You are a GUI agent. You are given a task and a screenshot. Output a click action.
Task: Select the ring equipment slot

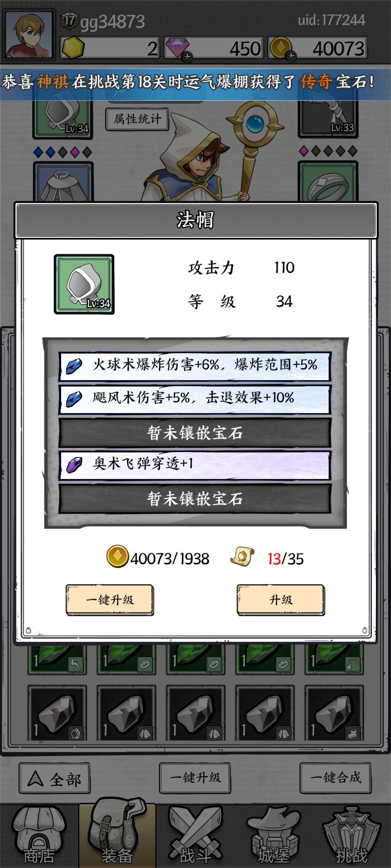coord(328,182)
